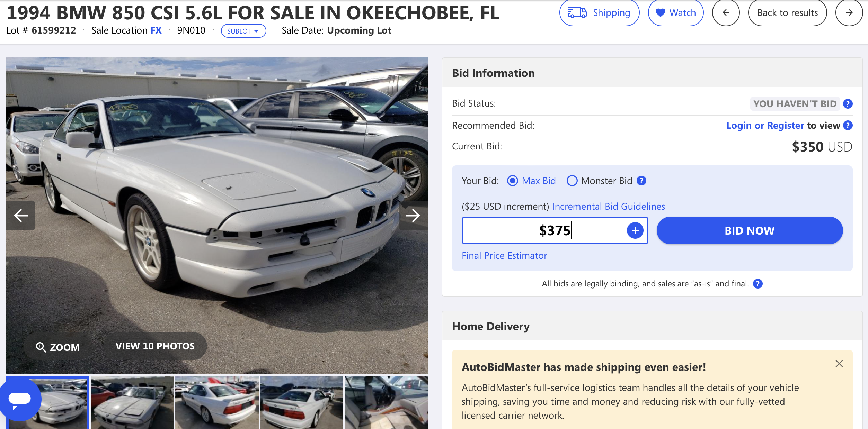Select the Monster Bid radio button
Image resolution: width=868 pixels, height=429 pixels.
[573, 181]
